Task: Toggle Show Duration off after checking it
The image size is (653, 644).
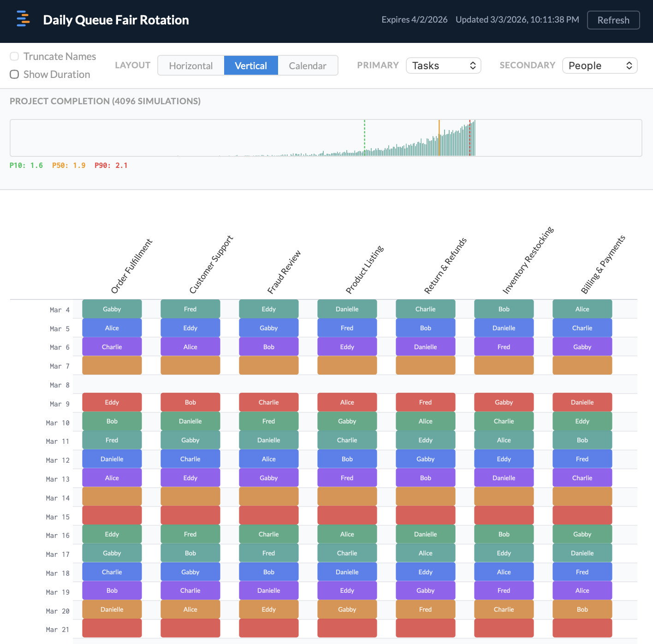Action: pyautogui.click(x=14, y=74)
